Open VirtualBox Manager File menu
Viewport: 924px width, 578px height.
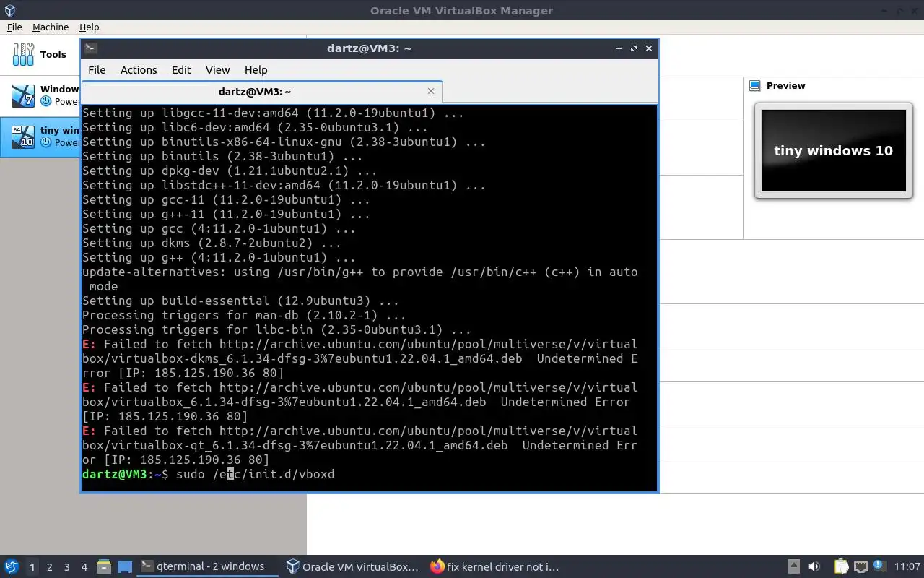[x=14, y=27]
